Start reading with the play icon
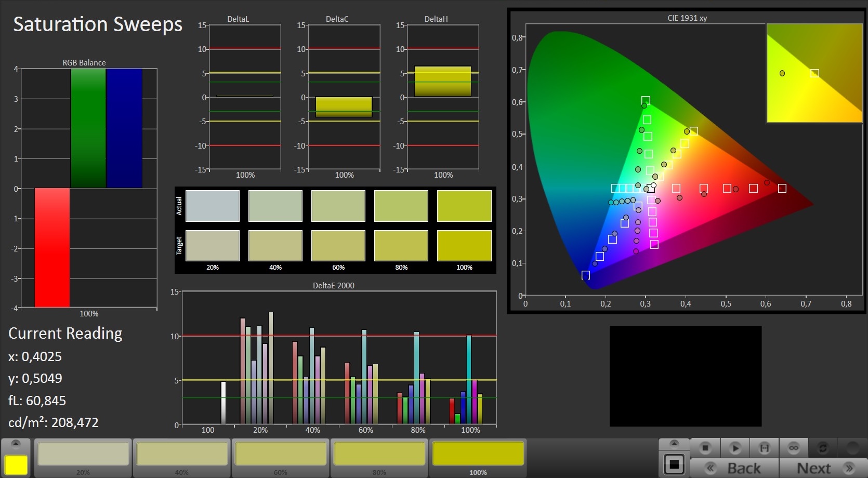 [x=734, y=447]
